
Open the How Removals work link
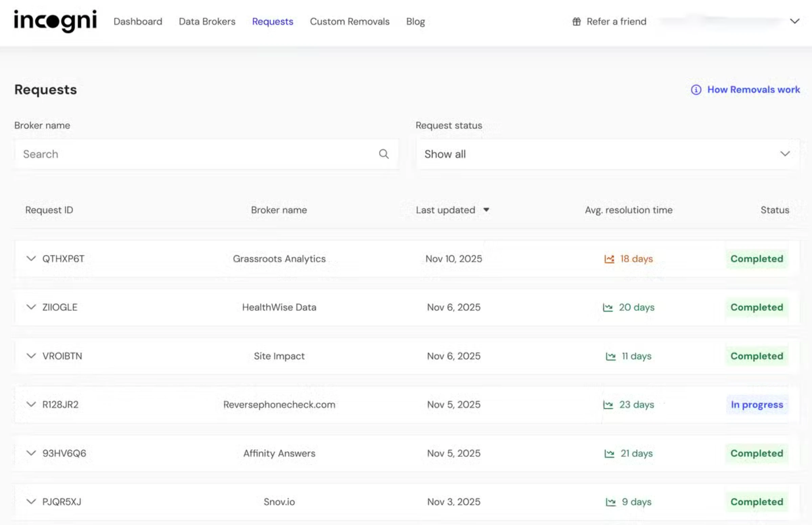[753, 90]
